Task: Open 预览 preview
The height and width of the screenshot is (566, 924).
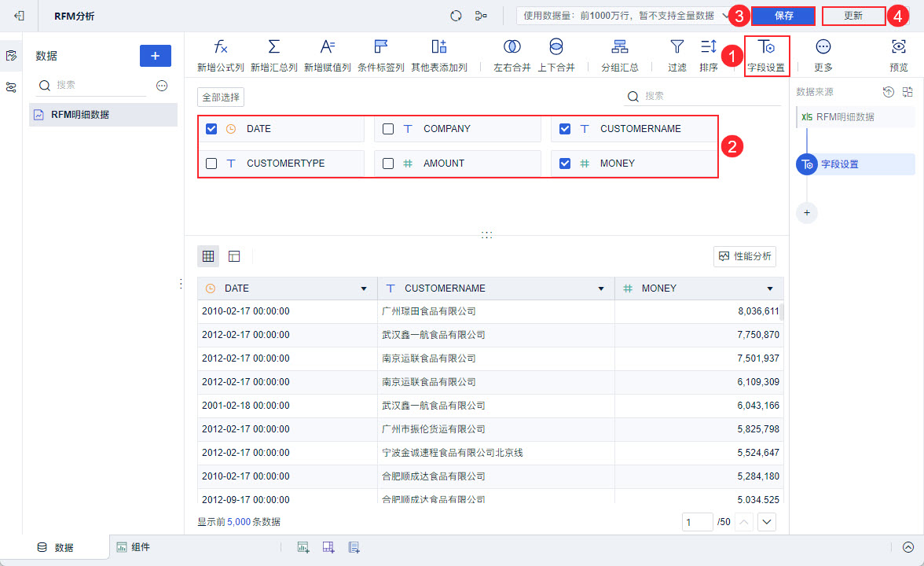Action: click(899, 55)
